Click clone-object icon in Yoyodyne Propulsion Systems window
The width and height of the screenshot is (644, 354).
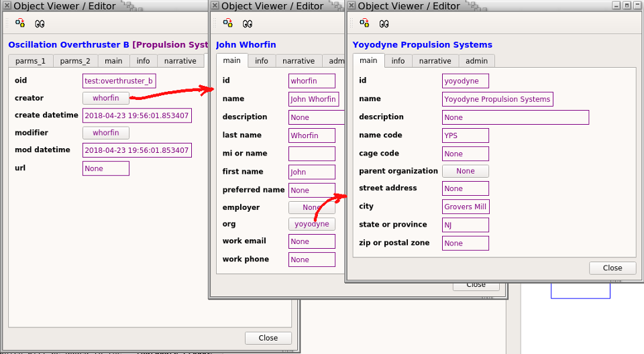coord(364,23)
